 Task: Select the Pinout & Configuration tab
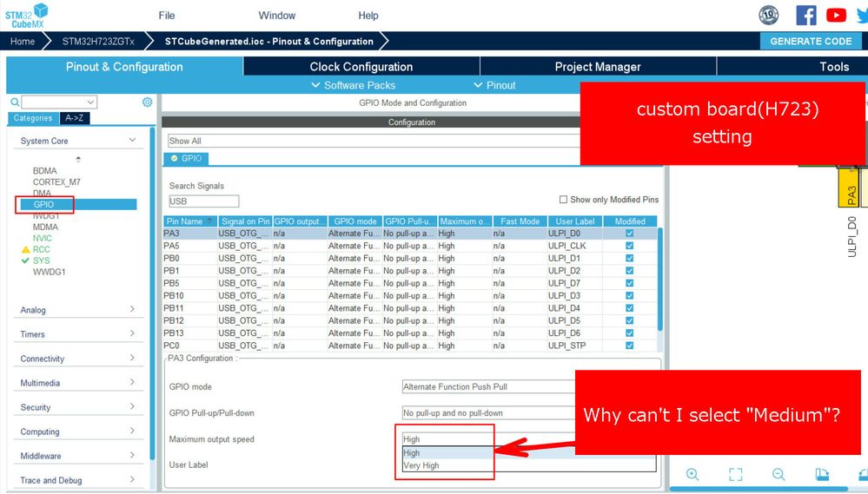point(124,66)
